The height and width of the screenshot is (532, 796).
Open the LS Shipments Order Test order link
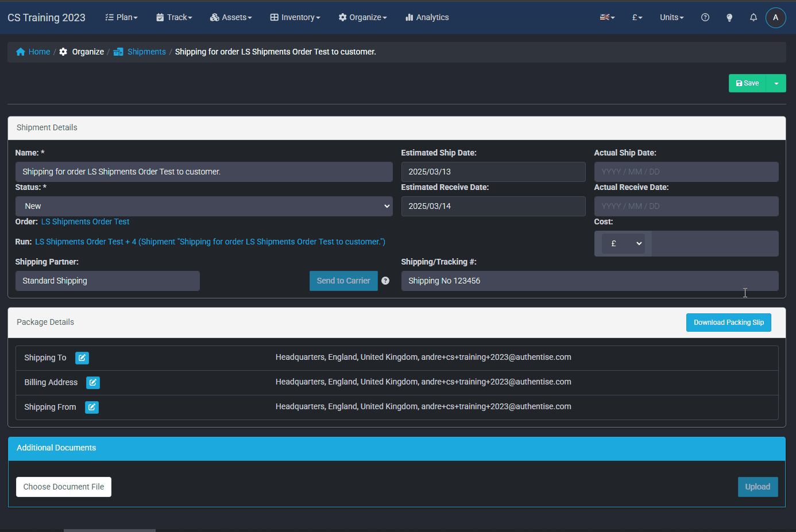point(85,222)
